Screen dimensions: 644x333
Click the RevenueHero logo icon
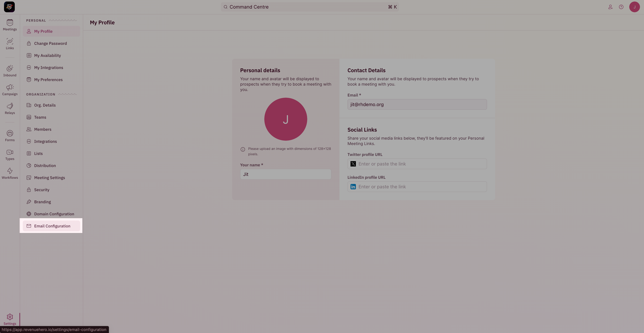tap(9, 7)
